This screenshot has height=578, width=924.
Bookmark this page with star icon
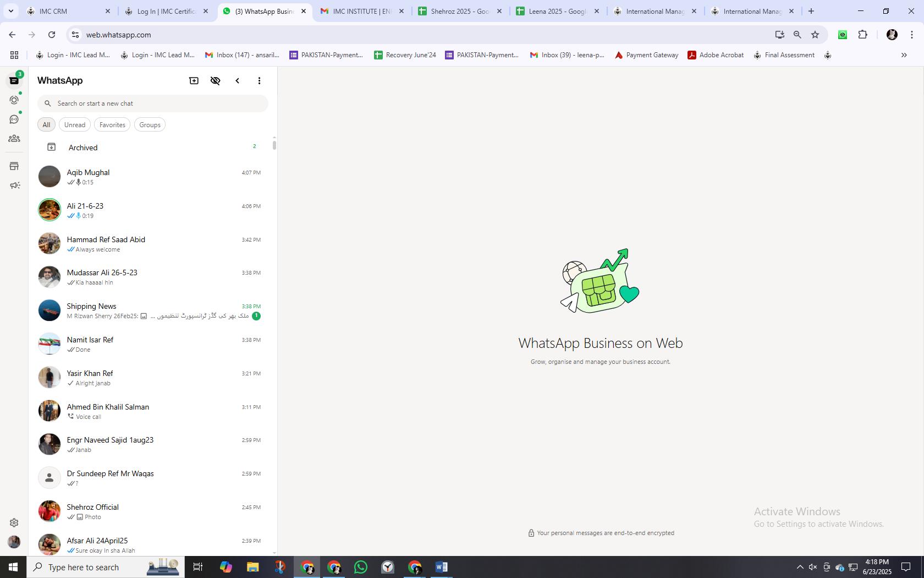(815, 35)
